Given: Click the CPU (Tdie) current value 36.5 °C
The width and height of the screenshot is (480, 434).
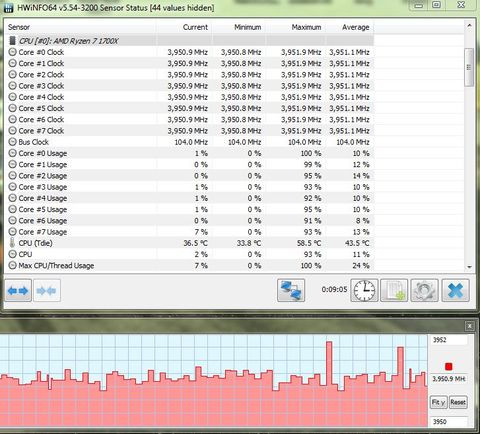Looking at the screenshot, I should (x=195, y=243).
